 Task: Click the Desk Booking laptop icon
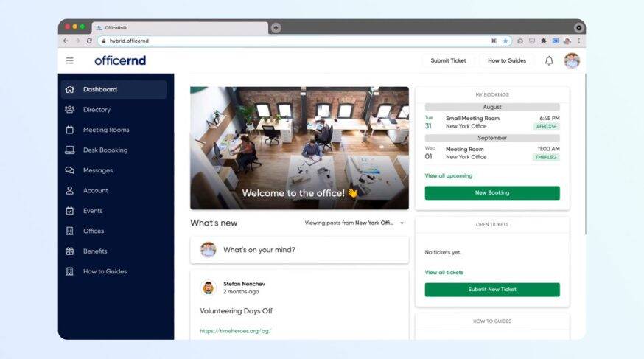(x=70, y=150)
